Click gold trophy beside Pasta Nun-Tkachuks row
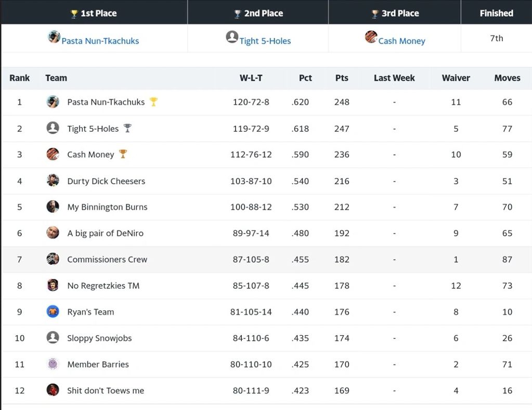This screenshot has height=410, width=532. tap(153, 101)
